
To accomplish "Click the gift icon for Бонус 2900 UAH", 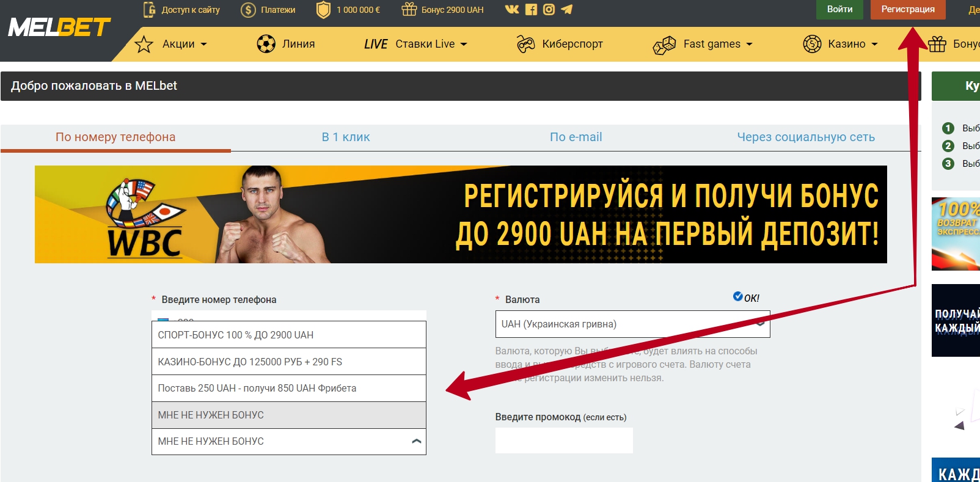I will pos(409,9).
